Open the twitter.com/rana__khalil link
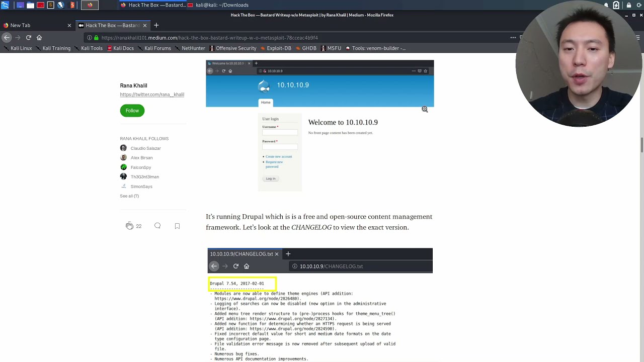This screenshot has height=362, width=644. [152, 95]
